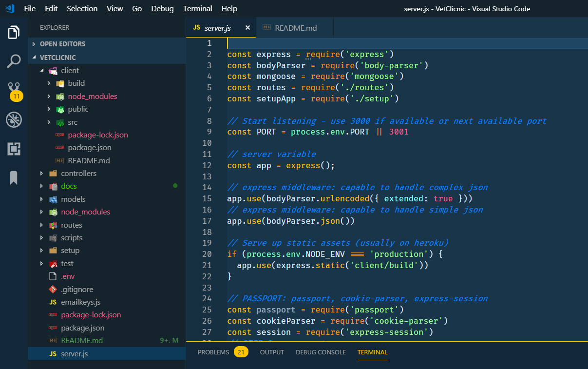Select root node_modules folder below models
Screen dimensions: 588x369
point(107,212)
